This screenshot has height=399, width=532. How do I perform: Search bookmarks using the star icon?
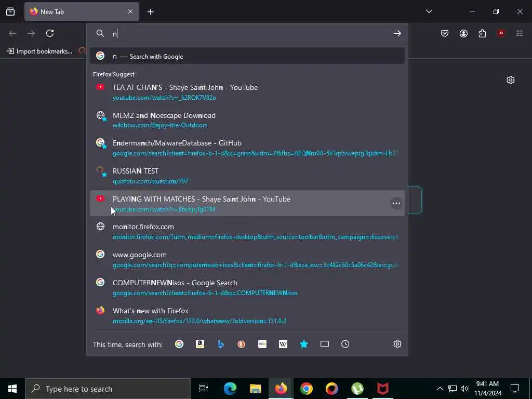(303, 344)
